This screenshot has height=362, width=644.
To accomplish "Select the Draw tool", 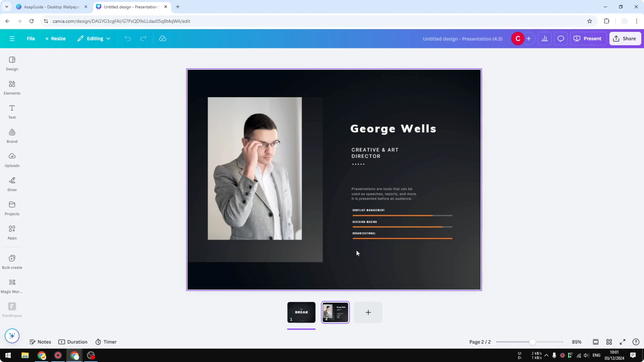I will pyautogui.click(x=12, y=184).
